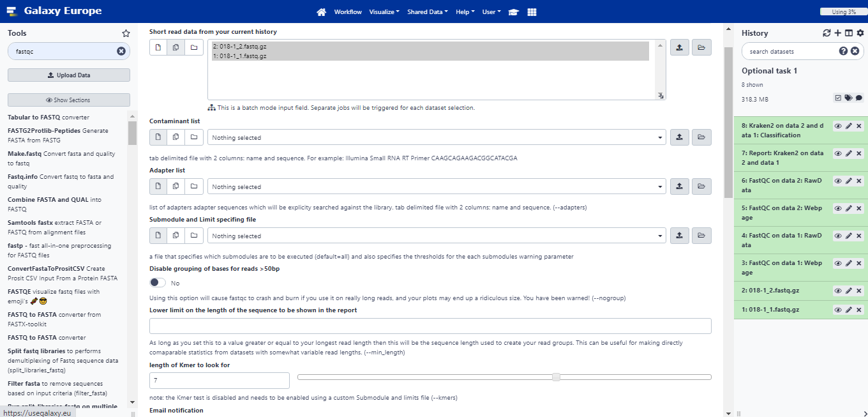
Task: Open the Galaxy Training graduation cap icon
Action: tap(513, 11)
